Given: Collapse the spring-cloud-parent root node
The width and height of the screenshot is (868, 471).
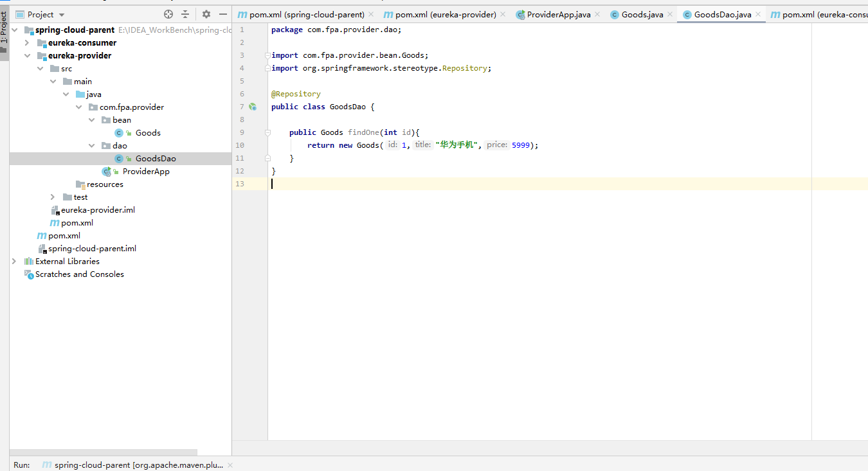Looking at the screenshot, I should click(14, 30).
